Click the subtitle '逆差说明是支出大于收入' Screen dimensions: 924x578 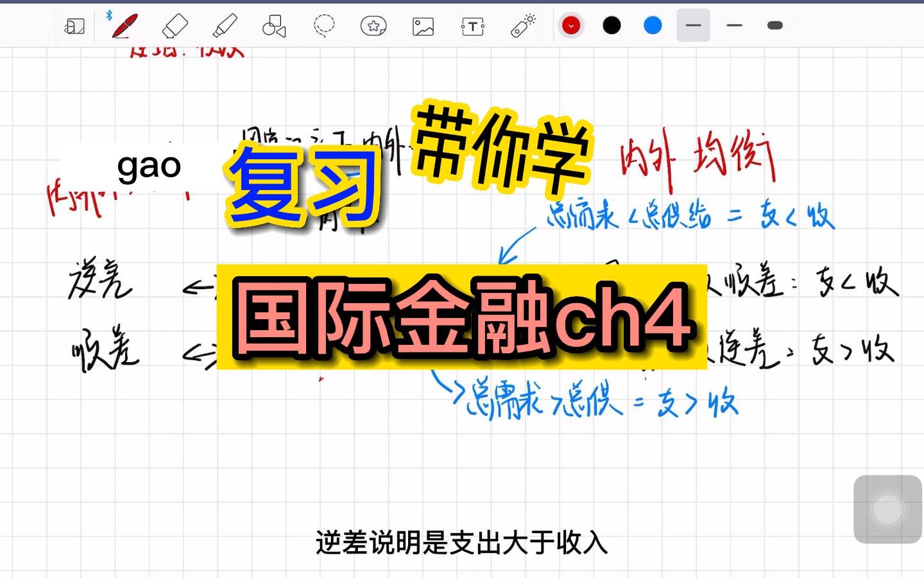(x=462, y=543)
